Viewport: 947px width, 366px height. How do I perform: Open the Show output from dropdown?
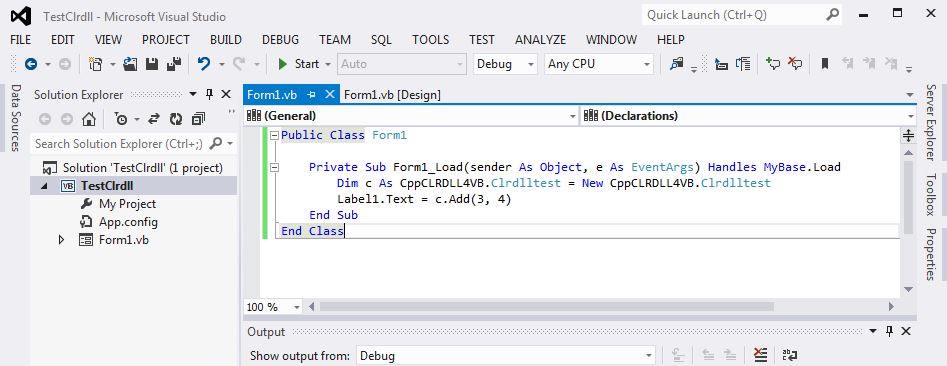[649, 356]
